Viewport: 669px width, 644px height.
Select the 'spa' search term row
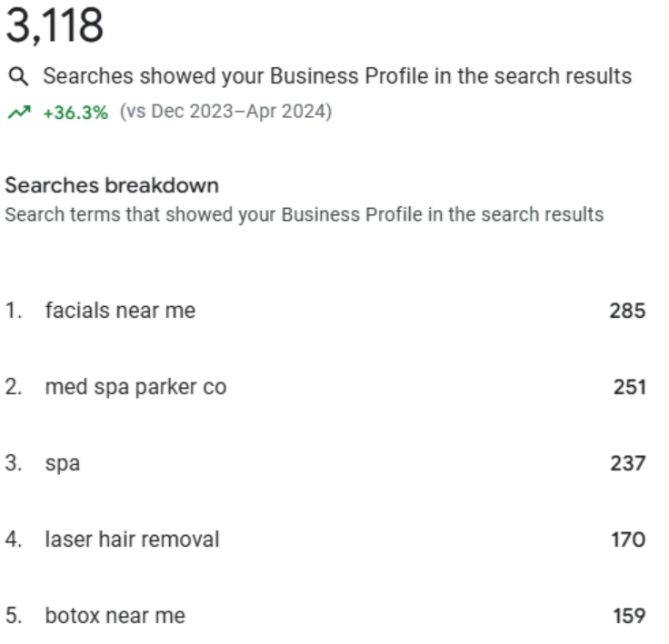pos(325,463)
